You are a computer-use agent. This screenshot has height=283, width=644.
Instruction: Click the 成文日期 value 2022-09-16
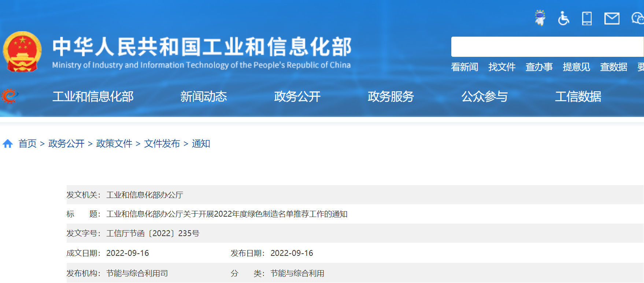[x=127, y=253]
